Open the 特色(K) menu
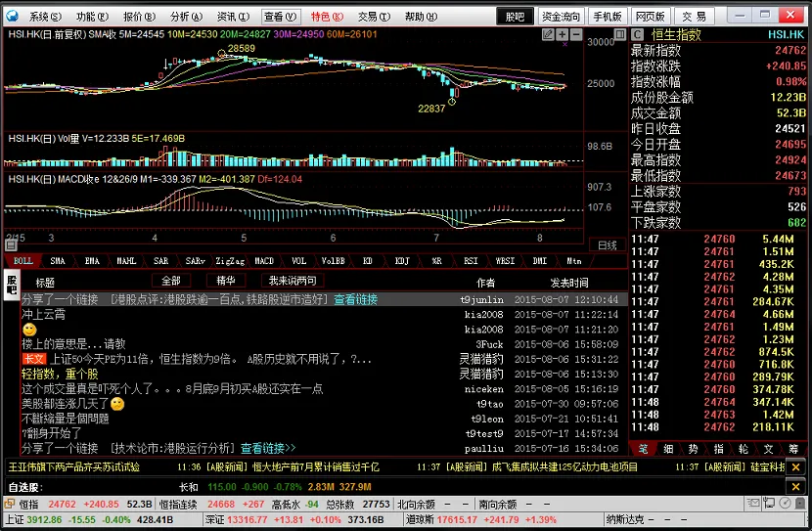Screen dimensions: 812x531 328,17
